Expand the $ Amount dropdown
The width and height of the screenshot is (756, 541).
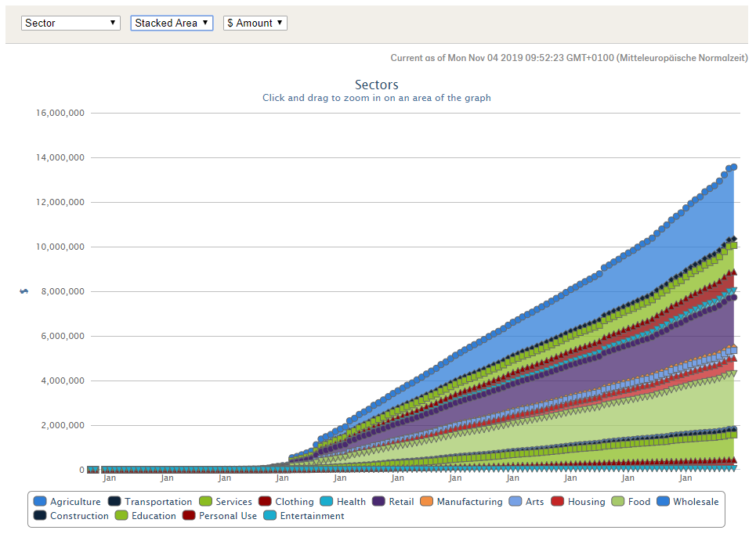255,23
